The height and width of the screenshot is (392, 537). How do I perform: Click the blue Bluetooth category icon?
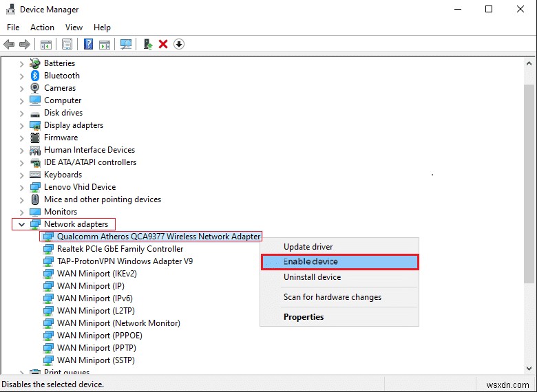35,76
